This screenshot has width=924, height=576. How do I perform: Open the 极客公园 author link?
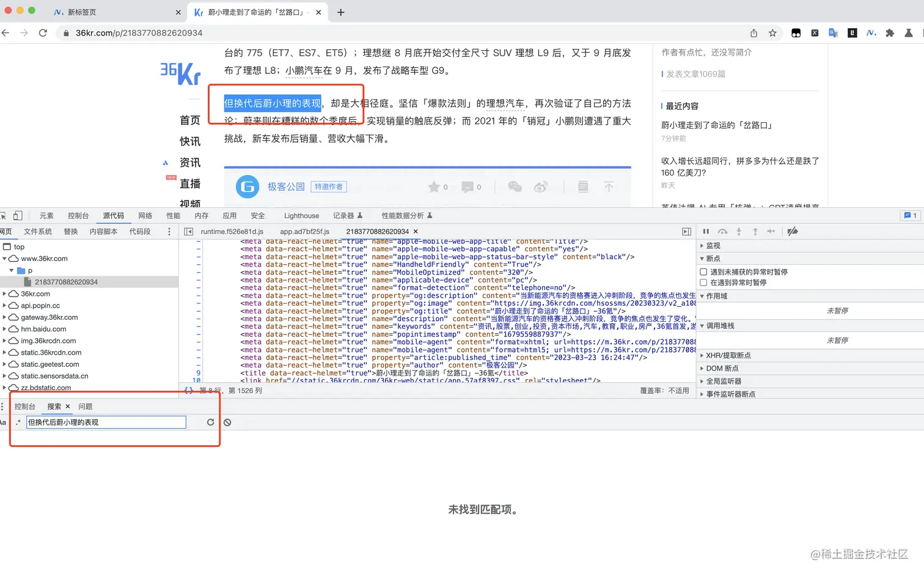point(286,186)
